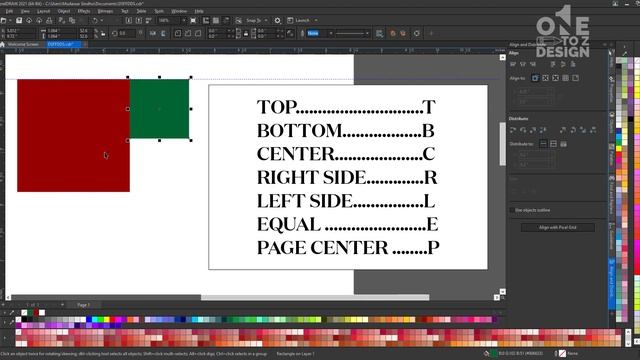
Task: Select Align to Page edge option
Action: [x=546, y=78]
